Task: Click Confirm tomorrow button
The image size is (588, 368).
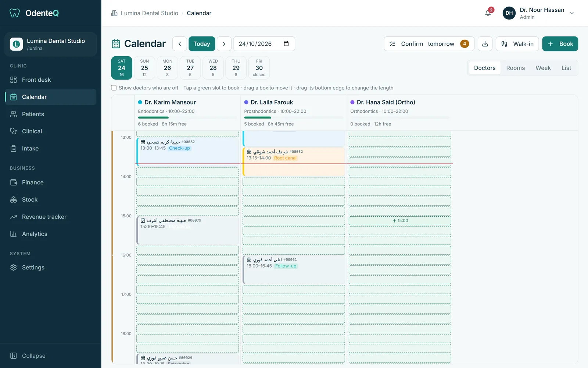Action: click(429, 44)
